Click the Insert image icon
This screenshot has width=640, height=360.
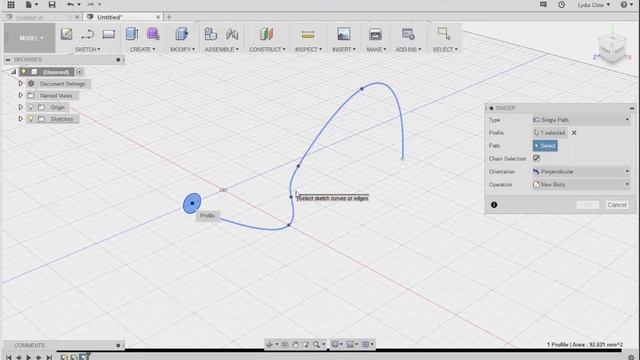[344, 34]
